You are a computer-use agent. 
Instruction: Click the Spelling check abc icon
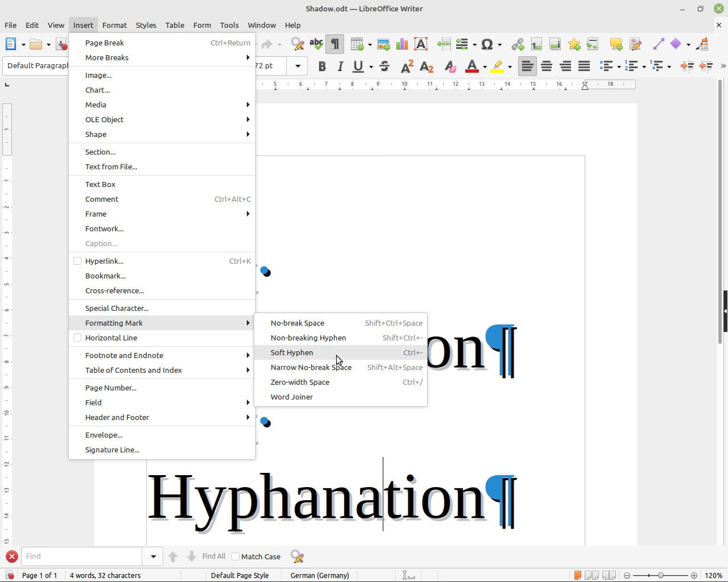(316, 44)
